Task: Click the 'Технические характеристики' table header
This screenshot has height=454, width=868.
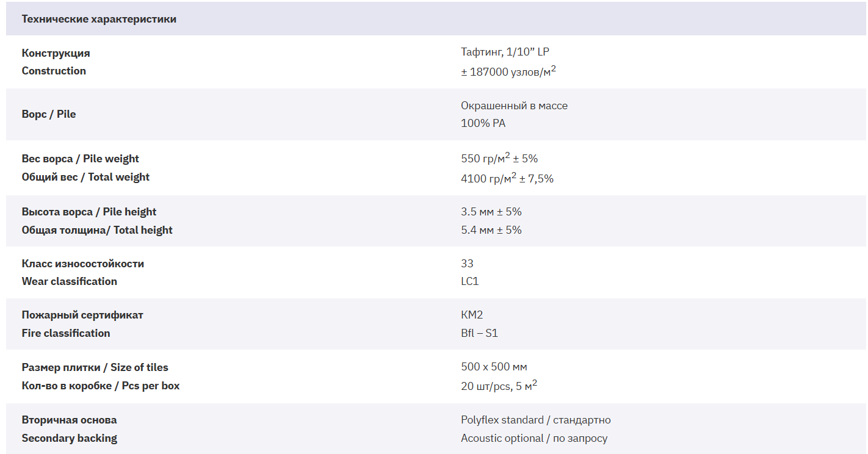Action: coord(99,19)
